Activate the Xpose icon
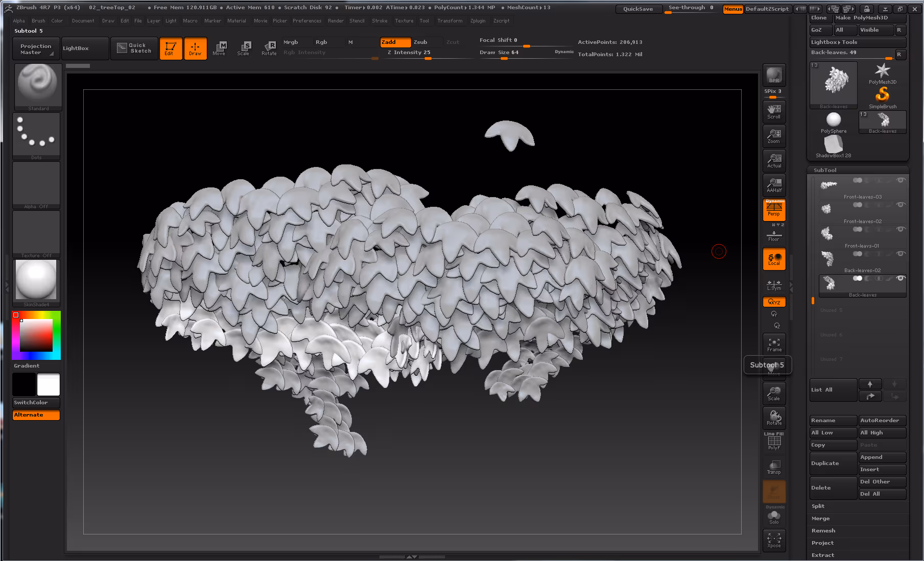 point(774,540)
